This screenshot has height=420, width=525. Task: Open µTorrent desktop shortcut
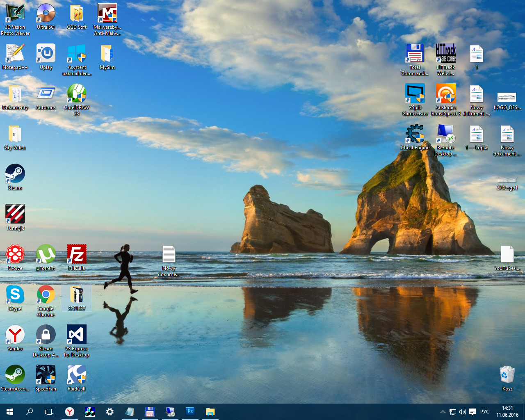(46, 258)
